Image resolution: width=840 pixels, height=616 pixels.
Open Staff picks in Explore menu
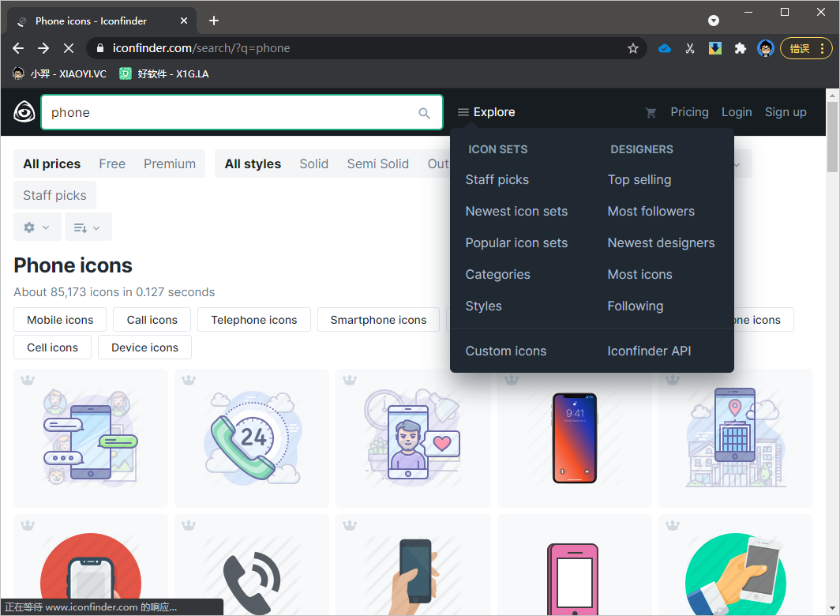[x=497, y=179]
